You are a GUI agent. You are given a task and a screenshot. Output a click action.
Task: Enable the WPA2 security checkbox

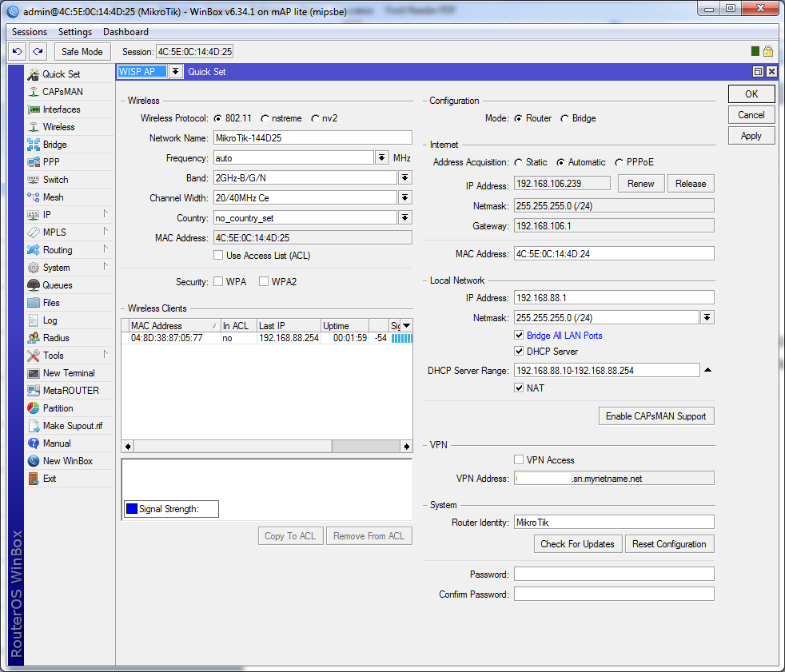pos(264,282)
